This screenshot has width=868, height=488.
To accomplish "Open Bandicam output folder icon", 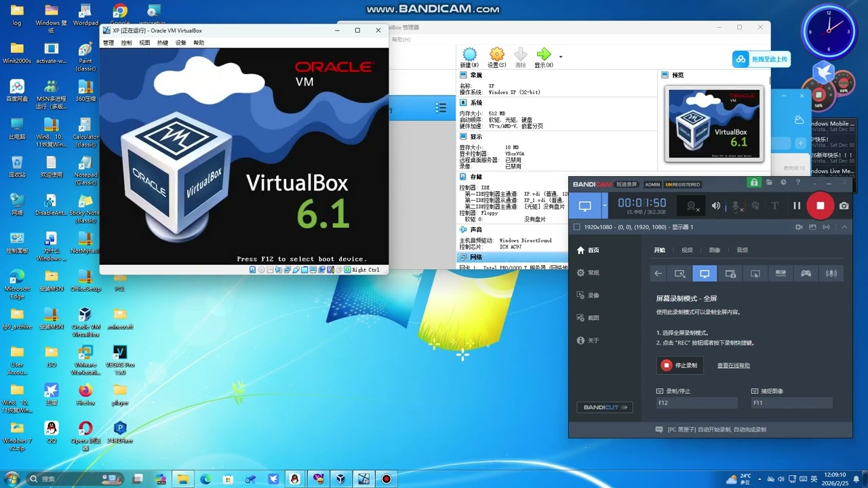I will (769, 182).
